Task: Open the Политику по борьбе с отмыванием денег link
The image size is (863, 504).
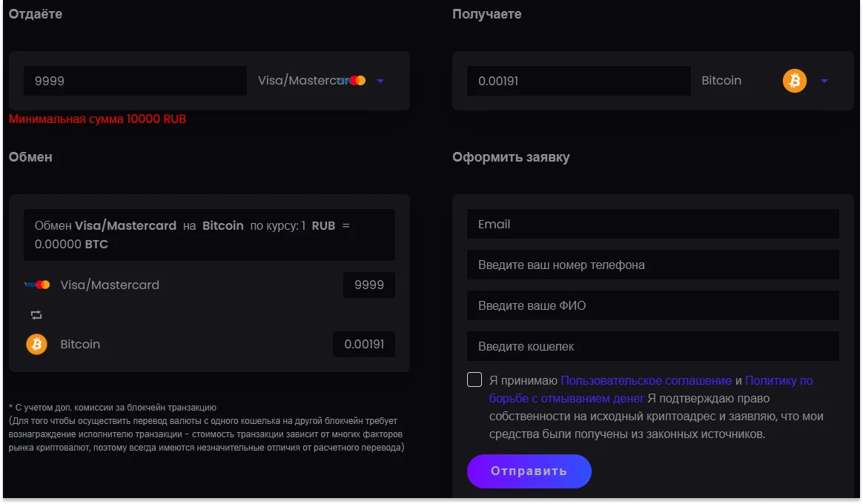Action: pos(651,389)
